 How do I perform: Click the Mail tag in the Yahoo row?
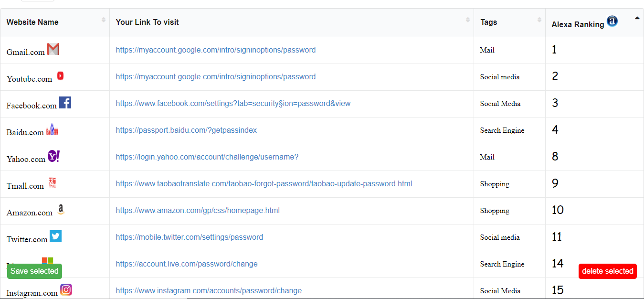(x=487, y=157)
